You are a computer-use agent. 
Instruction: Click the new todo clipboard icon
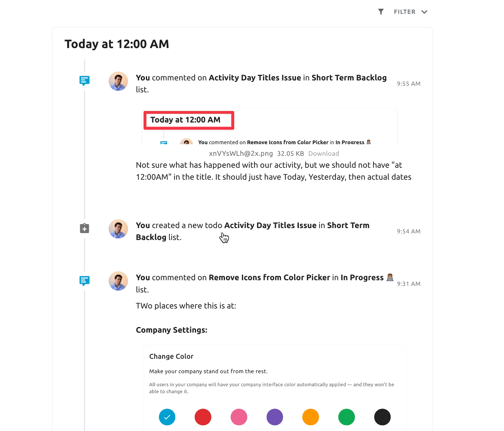pyautogui.click(x=85, y=228)
